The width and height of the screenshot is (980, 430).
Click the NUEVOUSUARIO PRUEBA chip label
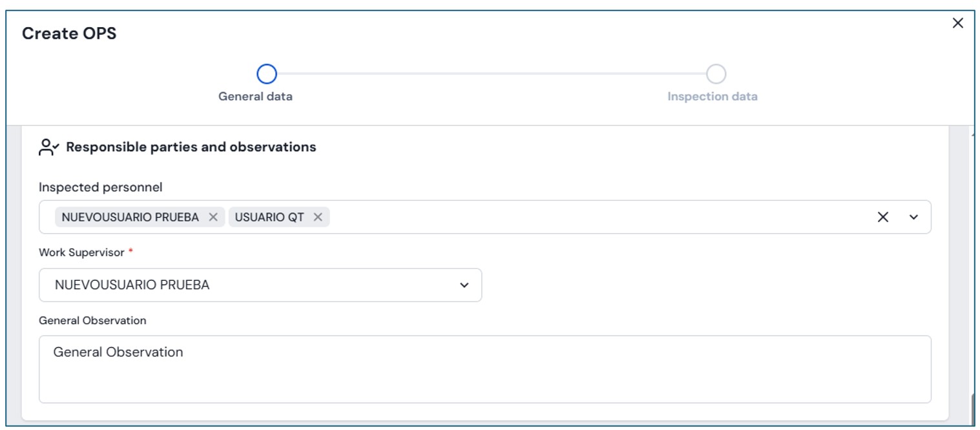130,218
